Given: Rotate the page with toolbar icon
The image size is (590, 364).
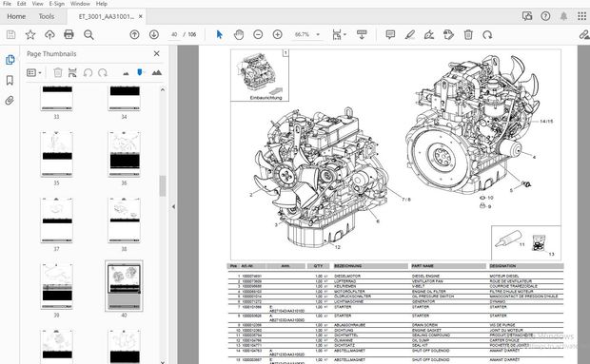Looking at the screenshot, I should tap(487, 35).
